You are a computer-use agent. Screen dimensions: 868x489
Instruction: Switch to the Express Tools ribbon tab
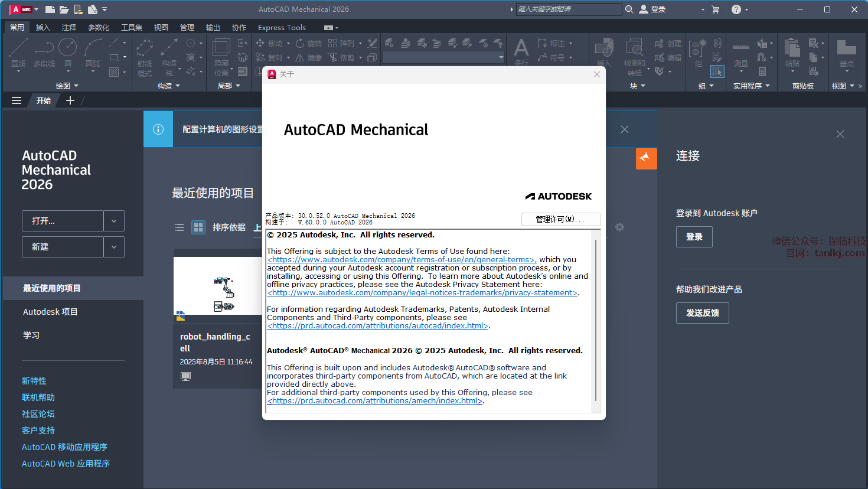pyautogui.click(x=282, y=28)
